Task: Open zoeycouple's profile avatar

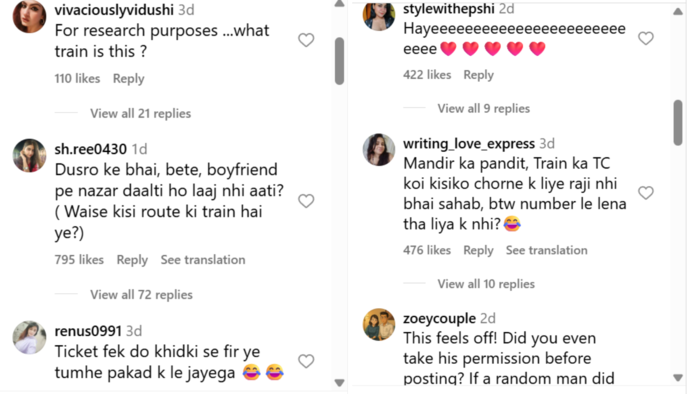Action: point(379,324)
